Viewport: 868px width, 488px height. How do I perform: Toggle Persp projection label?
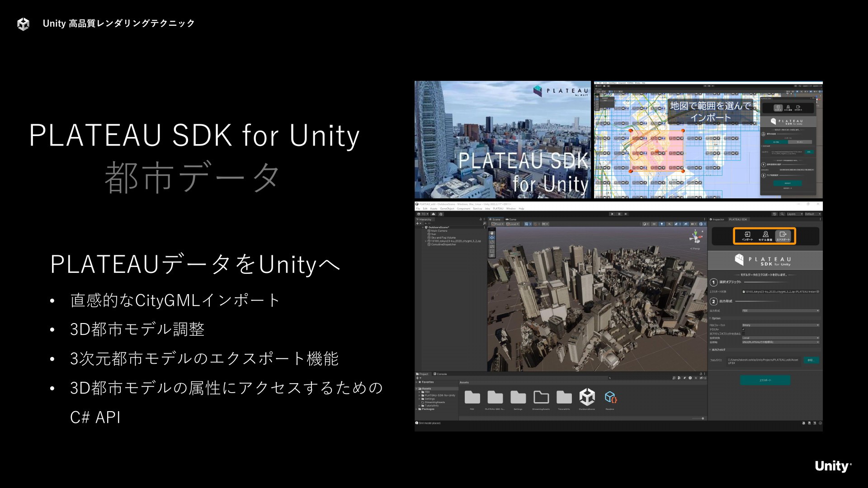pos(695,249)
